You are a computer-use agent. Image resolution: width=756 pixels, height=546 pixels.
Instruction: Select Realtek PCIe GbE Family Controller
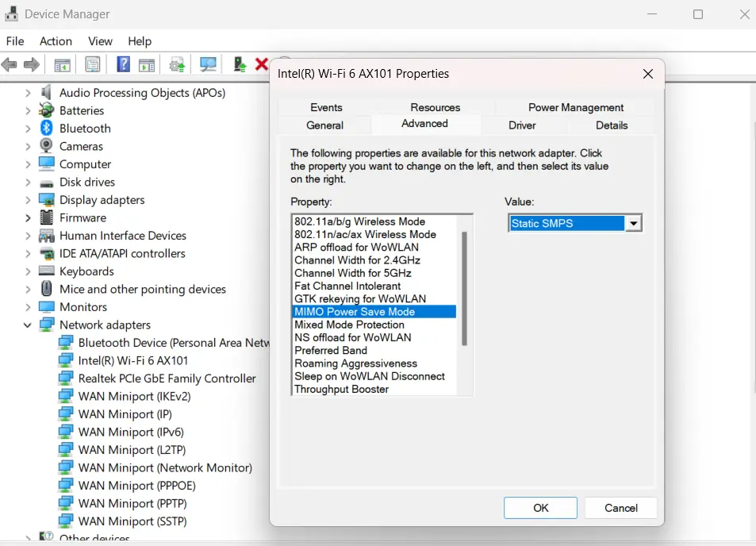click(167, 378)
